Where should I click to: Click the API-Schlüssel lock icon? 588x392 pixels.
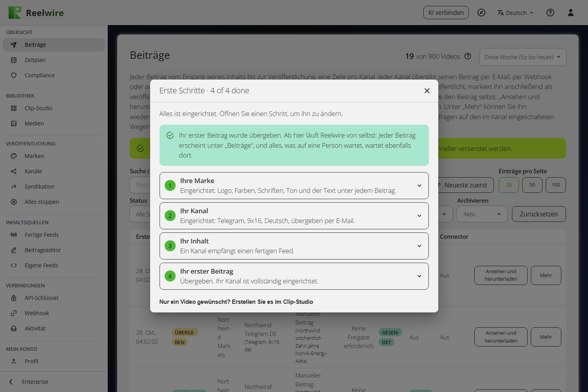[14, 298]
